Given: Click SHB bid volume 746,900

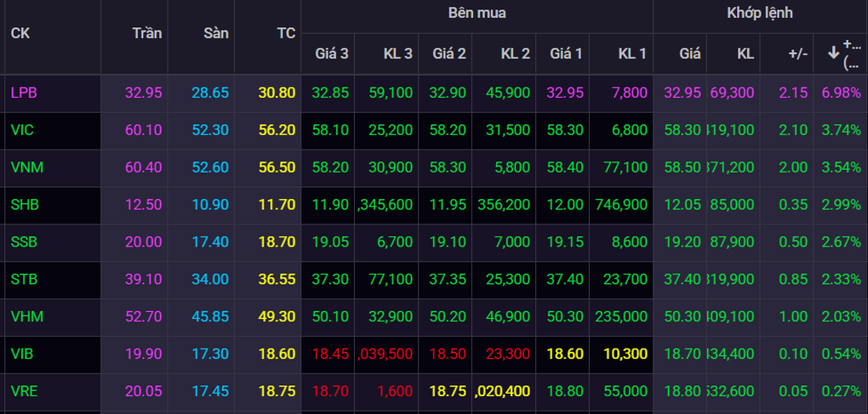Looking at the screenshot, I should [621, 205].
